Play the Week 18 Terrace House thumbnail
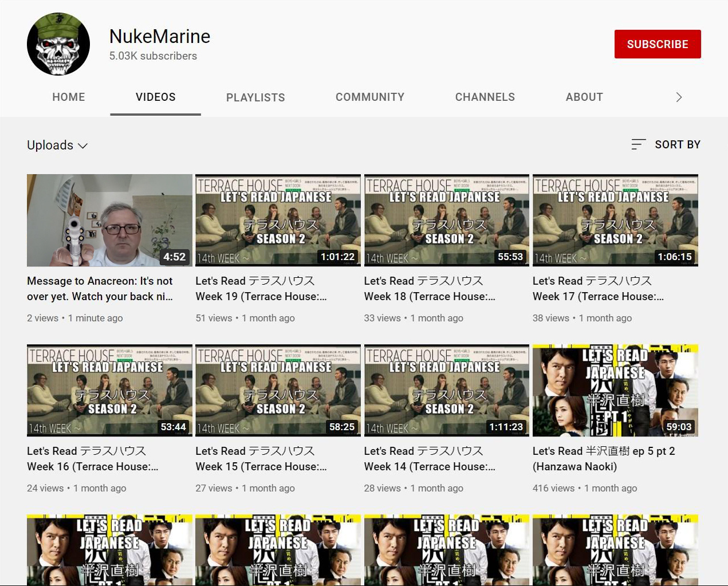 coord(447,221)
